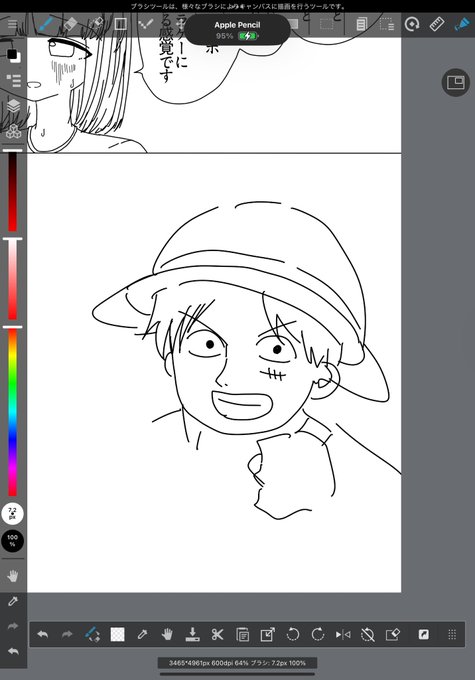The height and width of the screenshot is (680, 475).
Task: Open the canvas rotation snap icon
Action: [x=412, y=24]
